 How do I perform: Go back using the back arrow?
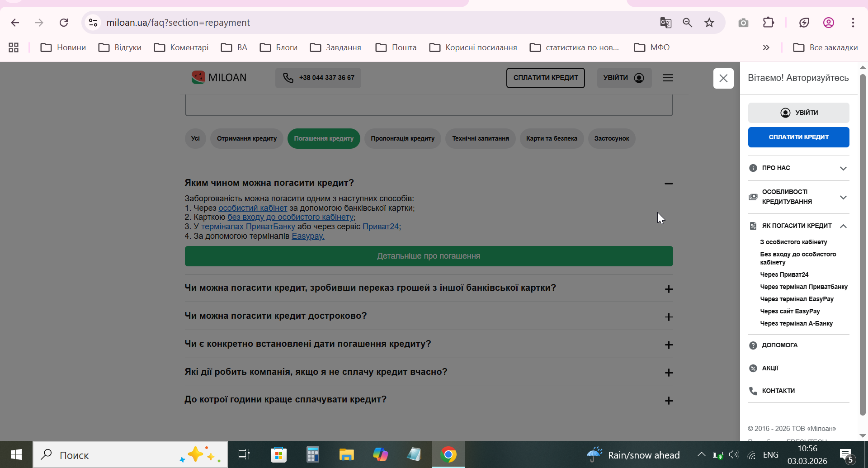(x=15, y=23)
